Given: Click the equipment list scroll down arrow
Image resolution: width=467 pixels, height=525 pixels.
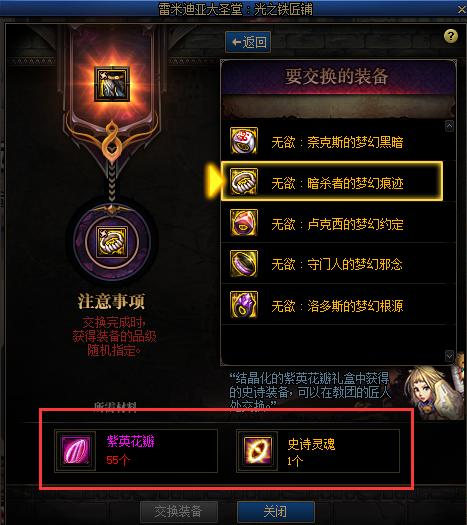Looking at the screenshot, I should point(449,356).
